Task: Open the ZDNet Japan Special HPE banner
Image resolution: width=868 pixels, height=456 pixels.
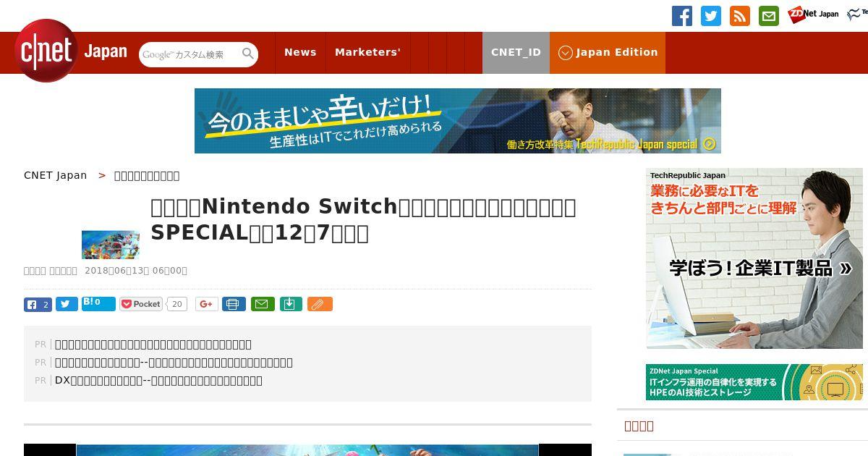Action: coord(754,382)
